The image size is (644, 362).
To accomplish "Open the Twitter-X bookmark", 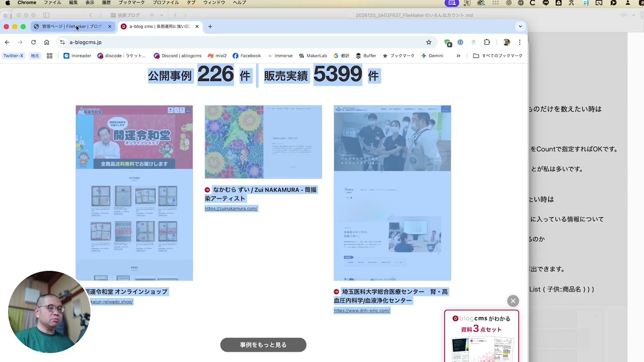I will pyautogui.click(x=13, y=56).
